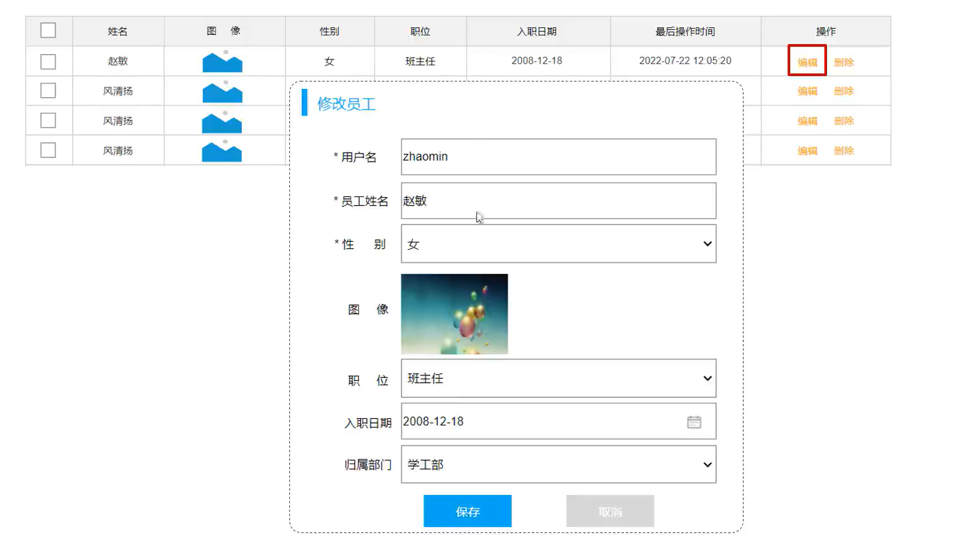
Task: Check the checkbox of the middle 风清扬 row
Action: tap(48, 120)
